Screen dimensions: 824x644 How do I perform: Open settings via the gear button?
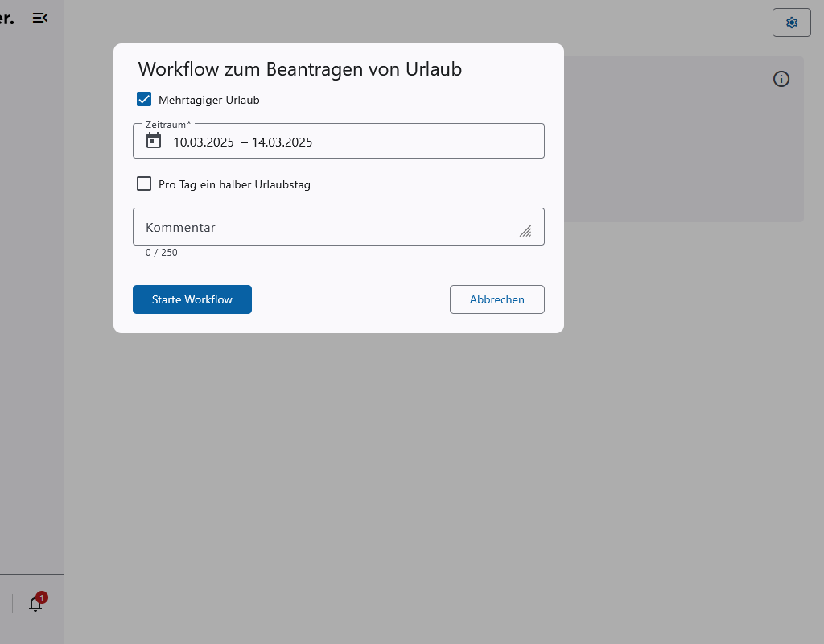[x=791, y=23]
